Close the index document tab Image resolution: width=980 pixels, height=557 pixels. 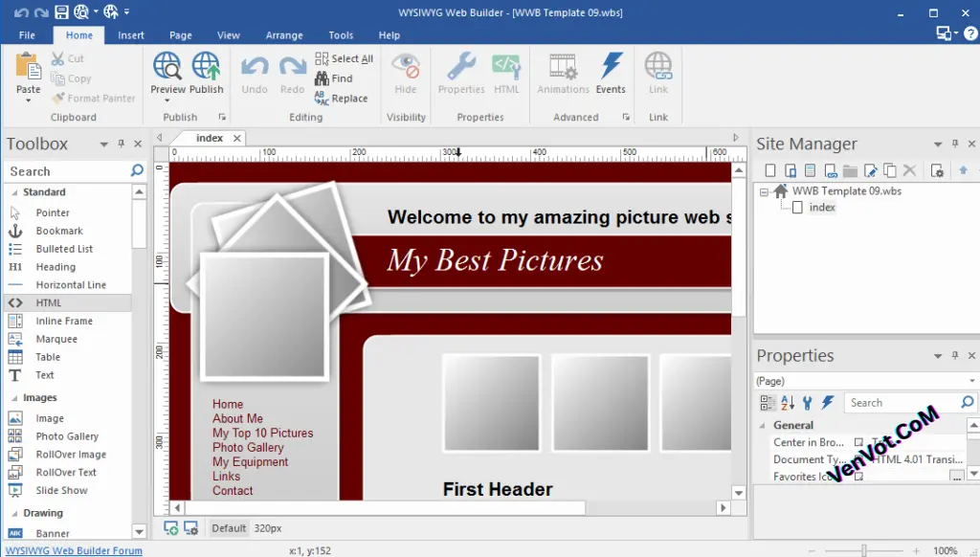point(237,138)
